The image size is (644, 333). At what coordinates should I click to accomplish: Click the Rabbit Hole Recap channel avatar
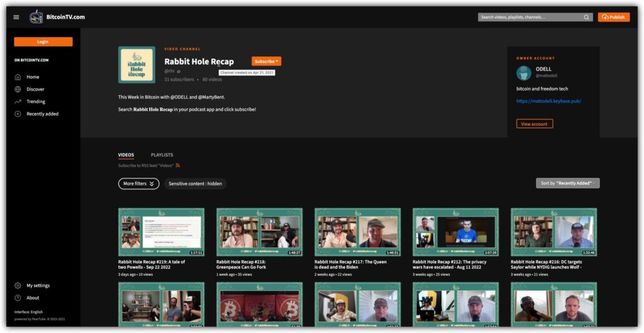point(136,65)
